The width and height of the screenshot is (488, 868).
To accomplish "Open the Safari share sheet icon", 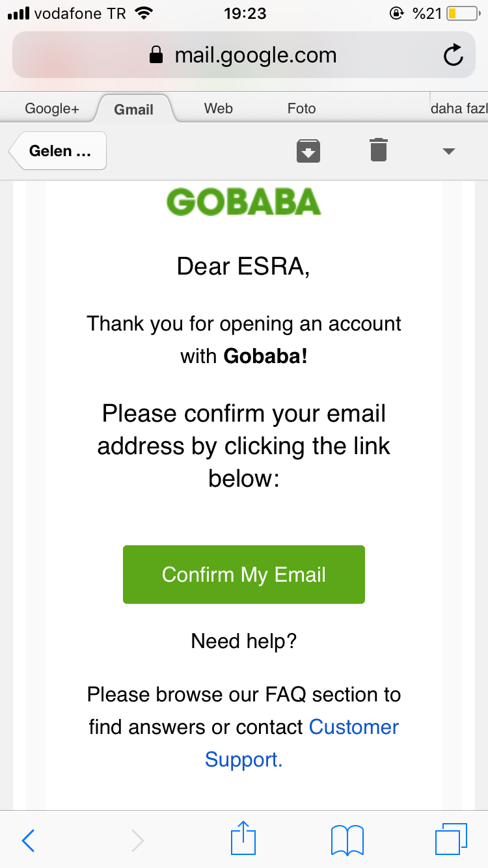I will 243,837.
